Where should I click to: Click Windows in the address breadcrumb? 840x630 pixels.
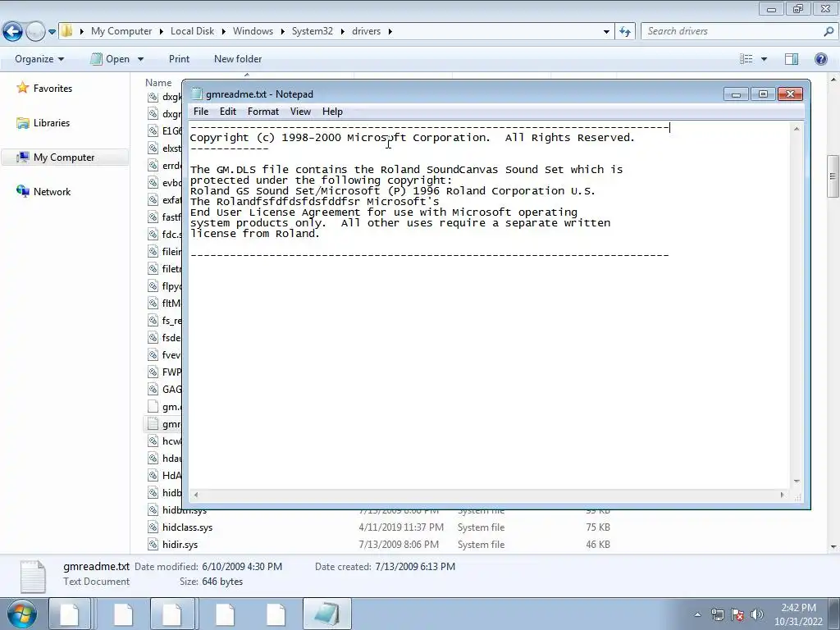point(253,31)
